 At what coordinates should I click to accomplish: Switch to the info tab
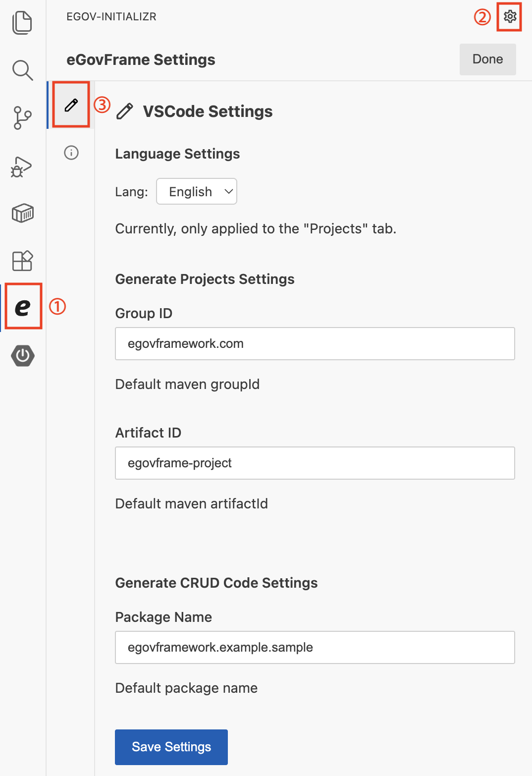71,153
